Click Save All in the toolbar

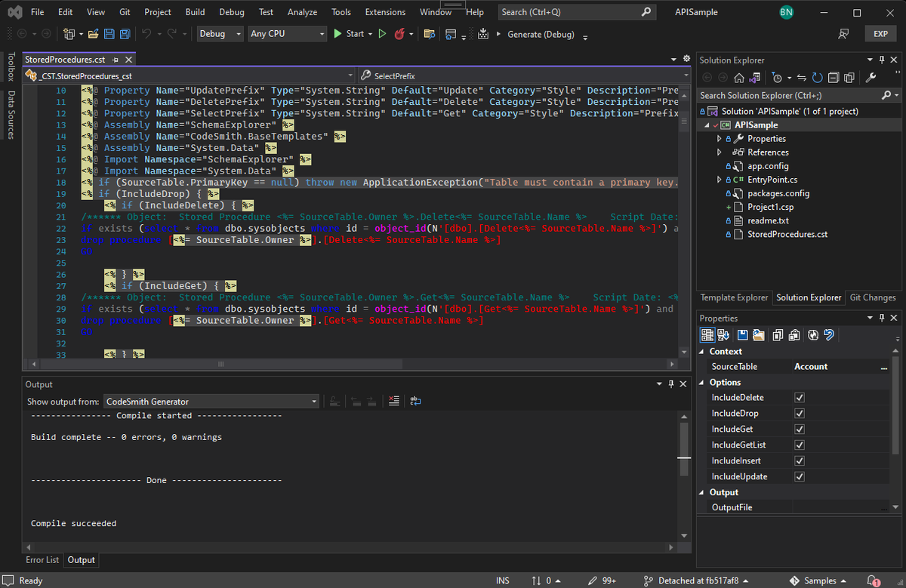point(124,34)
